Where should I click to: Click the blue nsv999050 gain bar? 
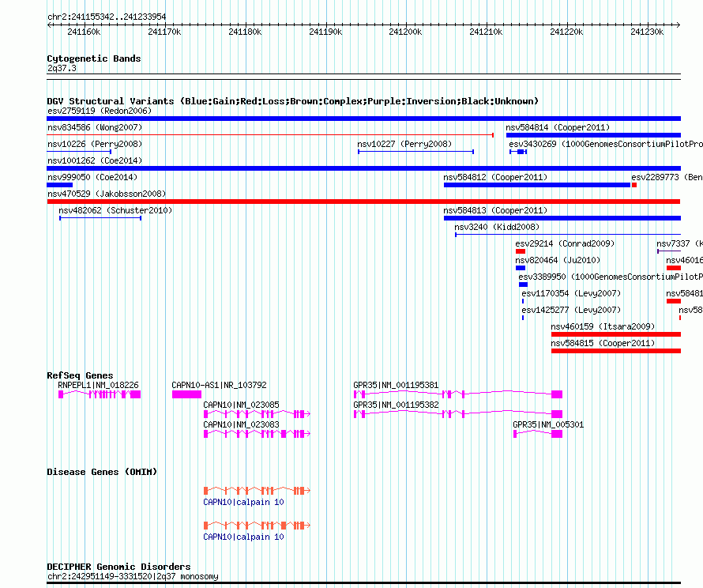(x=59, y=185)
